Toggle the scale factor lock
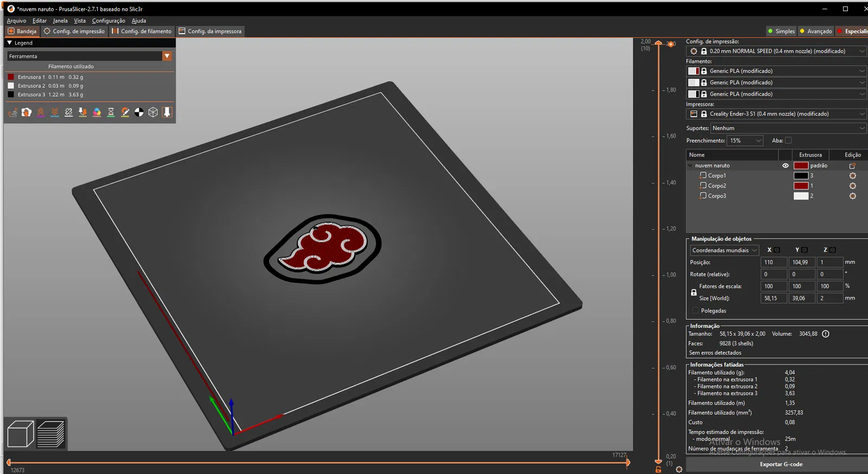This screenshot has height=474, width=868. pos(694,292)
